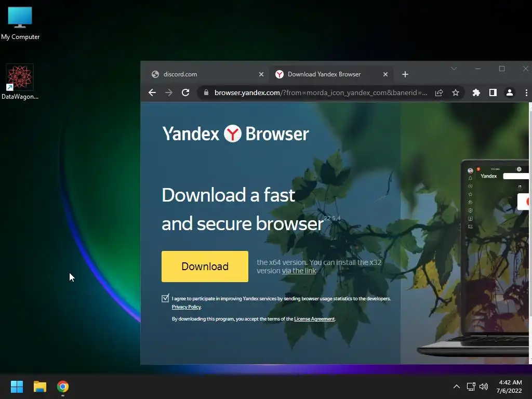Close the Download Yandex Browser tab
The image size is (532, 399).
(385, 74)
